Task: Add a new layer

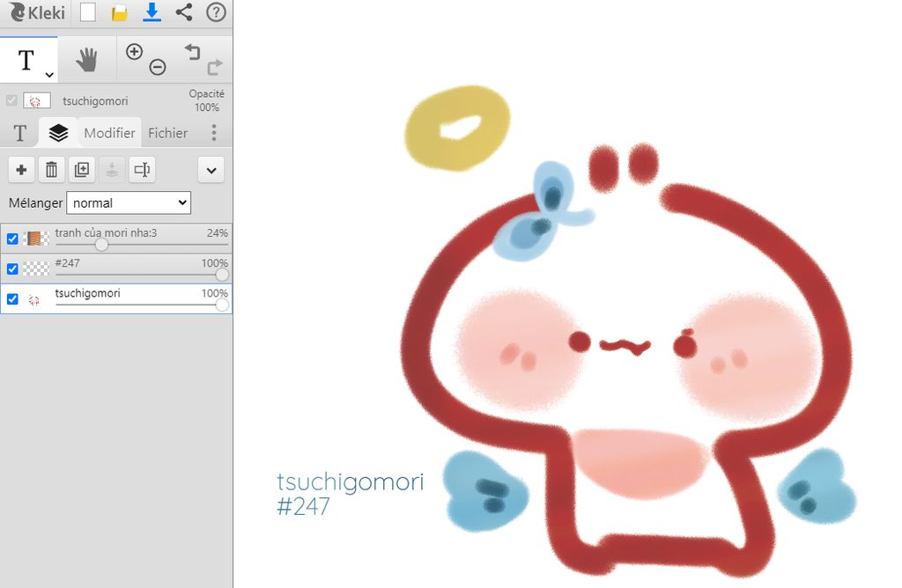Action: [21, 170]
